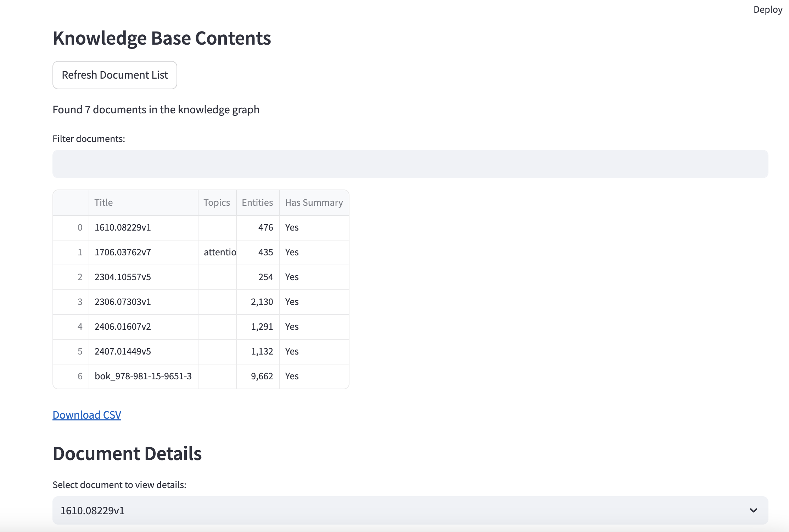Click the Has Summary column header
Viewport: 789px width, 532px height.
[x=314, y=203]
